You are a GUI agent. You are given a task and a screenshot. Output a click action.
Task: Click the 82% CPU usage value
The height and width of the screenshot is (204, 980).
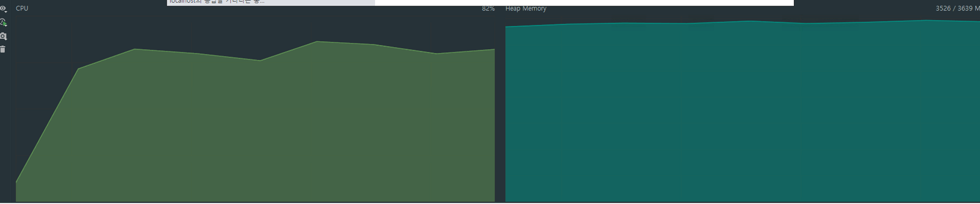point(488,8)
